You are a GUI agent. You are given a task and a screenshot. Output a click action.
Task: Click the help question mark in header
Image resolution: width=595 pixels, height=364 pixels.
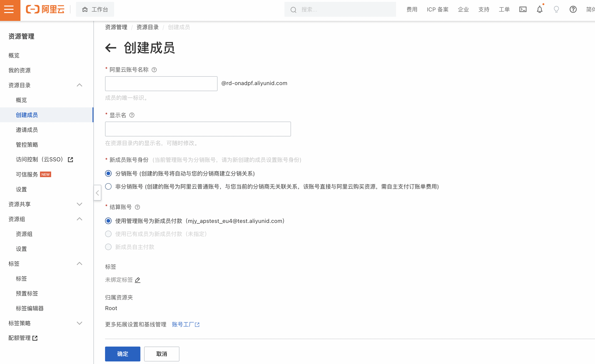(x=573, y=10)
